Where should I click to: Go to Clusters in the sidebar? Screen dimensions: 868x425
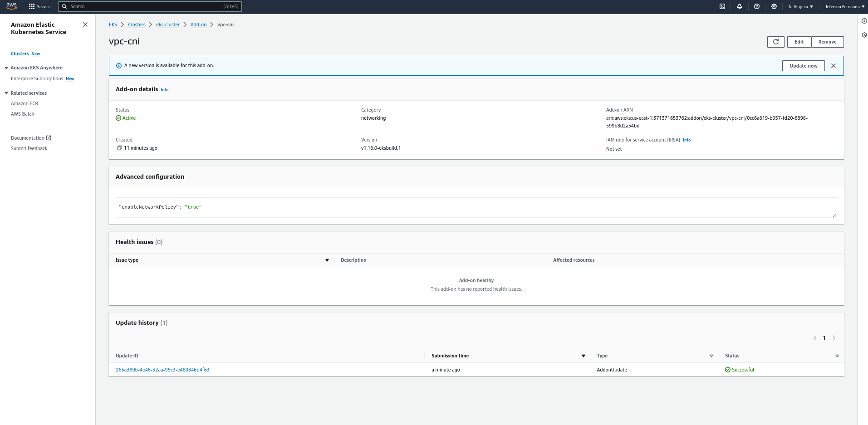pos(20,54)
